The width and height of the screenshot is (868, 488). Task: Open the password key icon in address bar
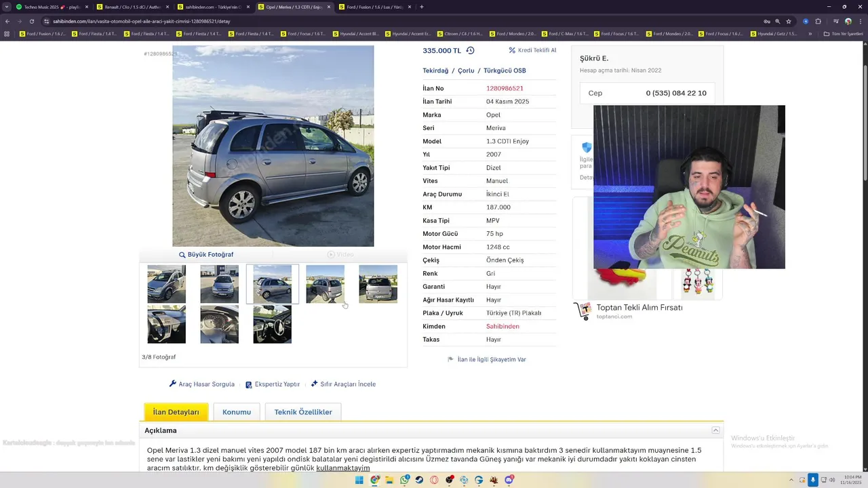pyautogui.click(x=766, y=21)
